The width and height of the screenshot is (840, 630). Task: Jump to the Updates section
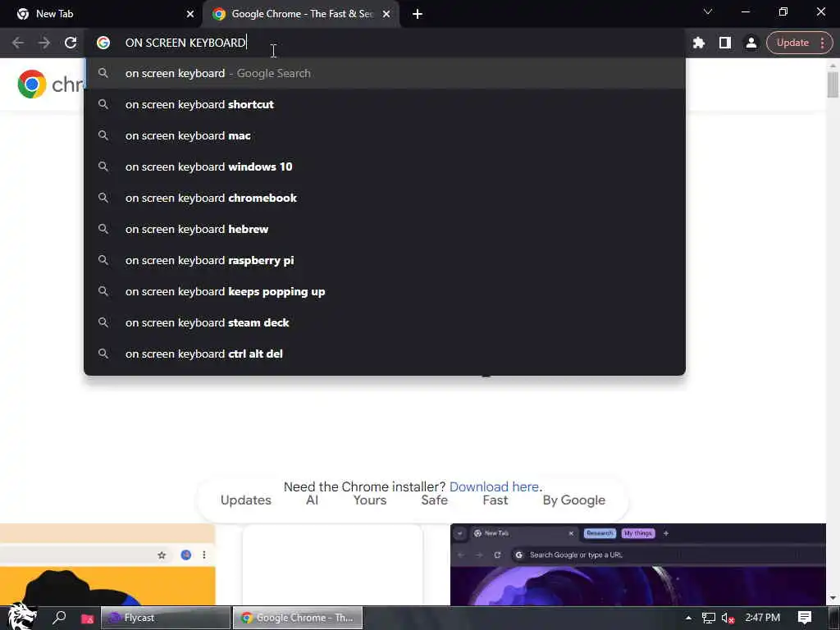246,500
